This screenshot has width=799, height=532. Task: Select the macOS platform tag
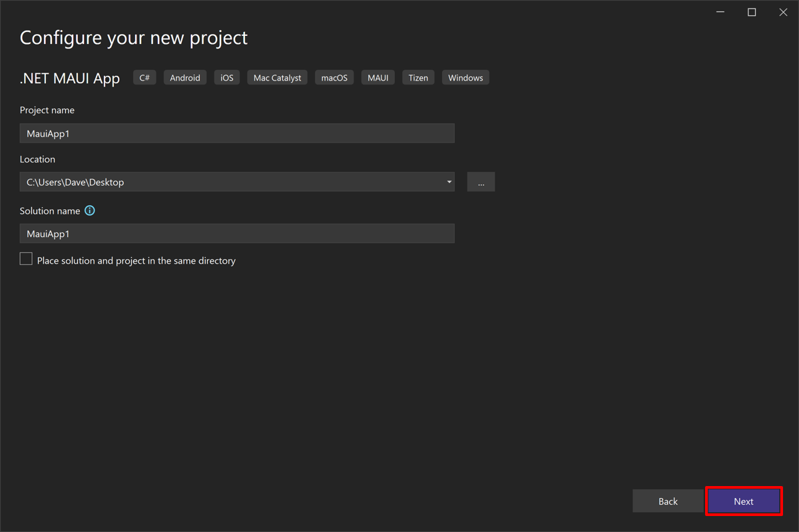pyautogui.click(x=334, y=77)
